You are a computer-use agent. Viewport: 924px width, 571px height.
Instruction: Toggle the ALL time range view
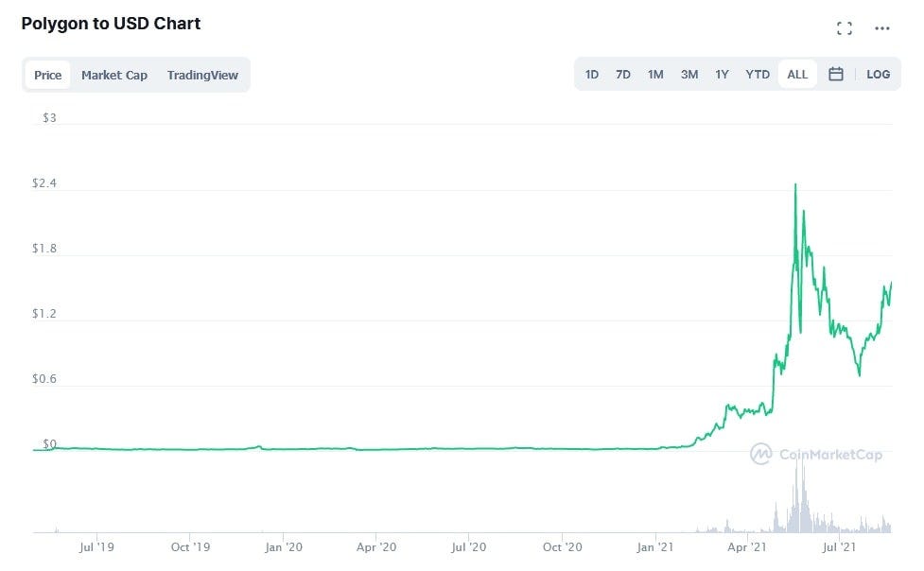[797, 74]
